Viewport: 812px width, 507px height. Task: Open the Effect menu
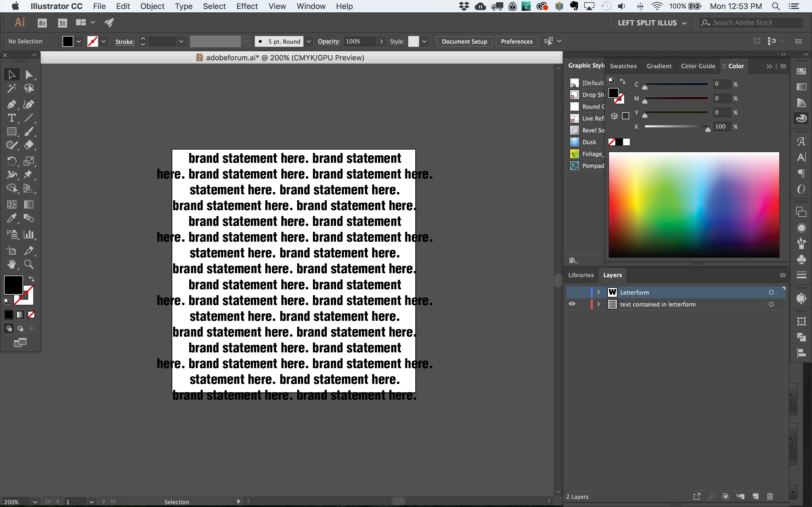coord(247,6)
